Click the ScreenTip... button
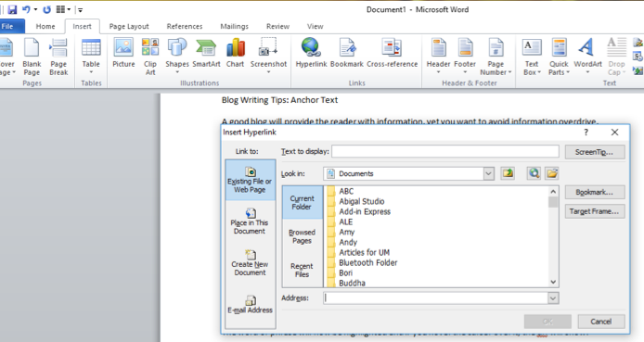This screenshot has width=644, height=342. [595, 152]
